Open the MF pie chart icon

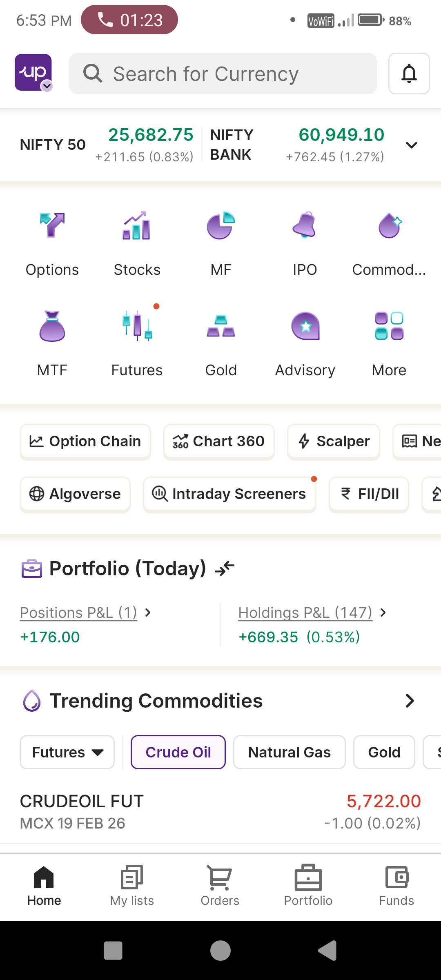point(221,225)
